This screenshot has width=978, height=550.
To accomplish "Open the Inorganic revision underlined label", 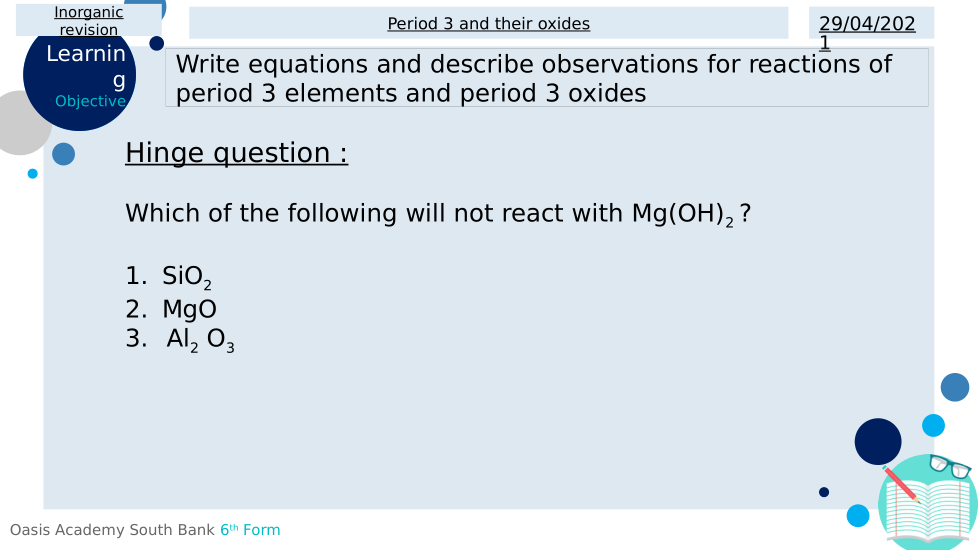I will coord(89,21).
